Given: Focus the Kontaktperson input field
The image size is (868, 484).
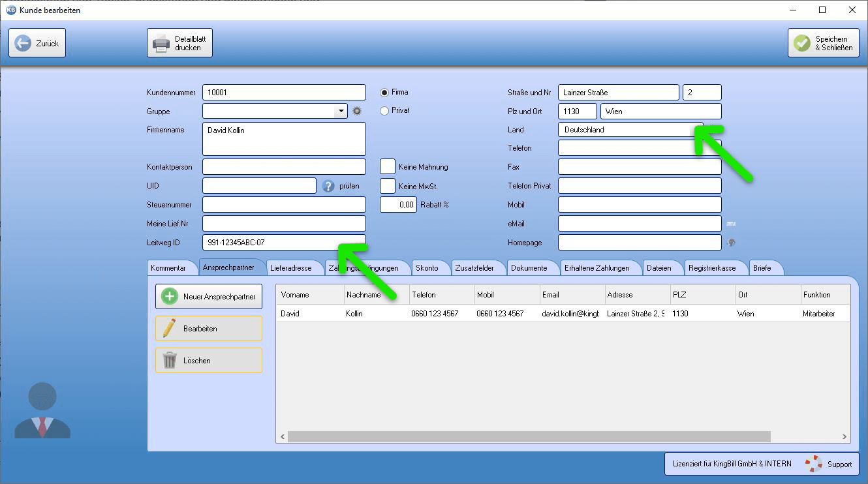Looking at the screenshot, I should (x=284, y=167).
